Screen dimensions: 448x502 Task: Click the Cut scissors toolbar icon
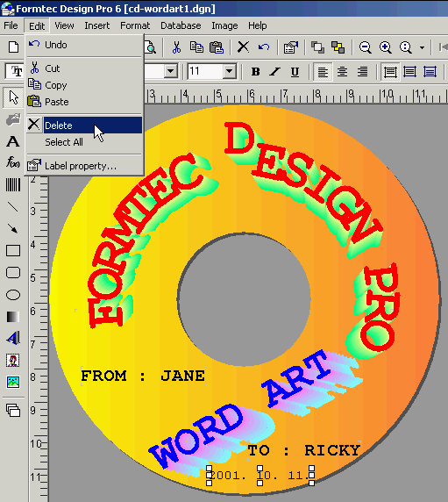pyautogui.click(x=176, y=47)
